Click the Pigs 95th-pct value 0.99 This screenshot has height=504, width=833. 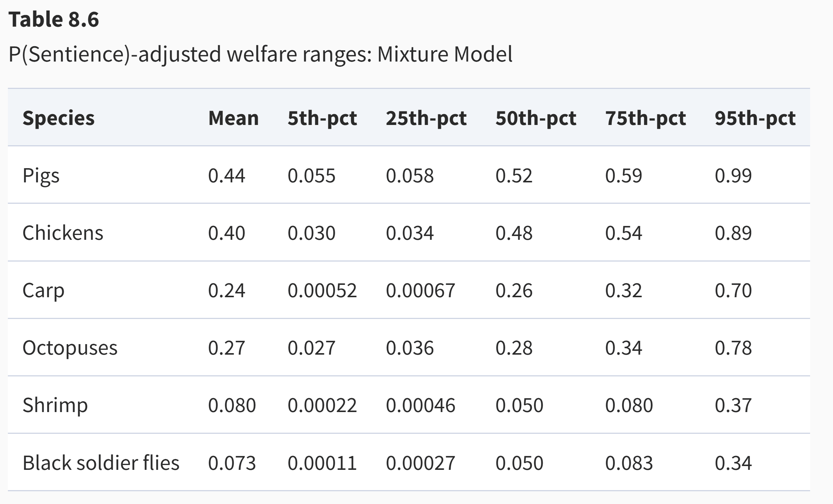tap(733, 175)
